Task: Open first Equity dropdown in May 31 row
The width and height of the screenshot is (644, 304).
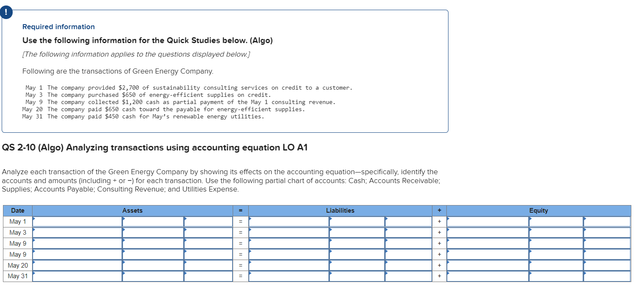Action: 488,277
